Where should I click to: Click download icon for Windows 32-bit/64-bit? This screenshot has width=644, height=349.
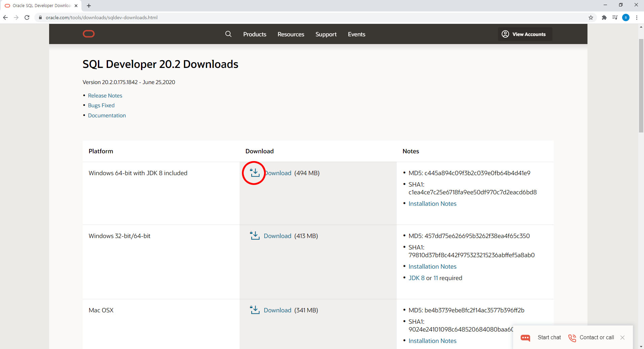coord(255,235)
